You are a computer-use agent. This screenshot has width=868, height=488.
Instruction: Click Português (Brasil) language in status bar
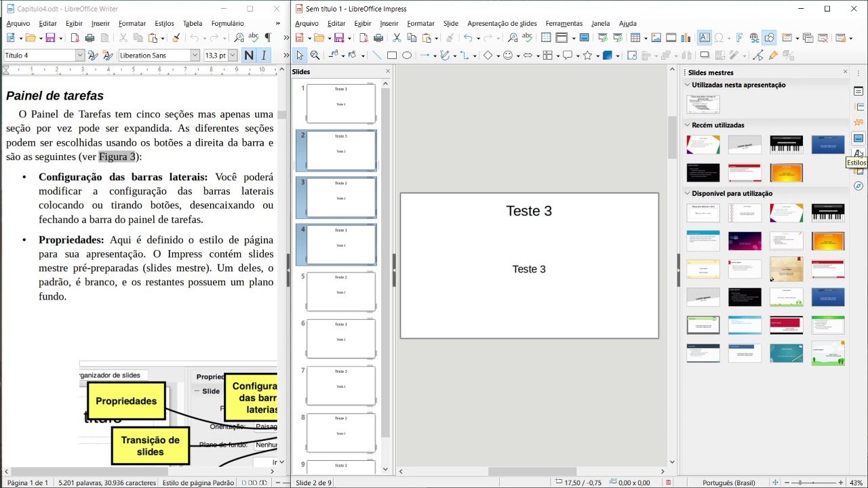728,483
